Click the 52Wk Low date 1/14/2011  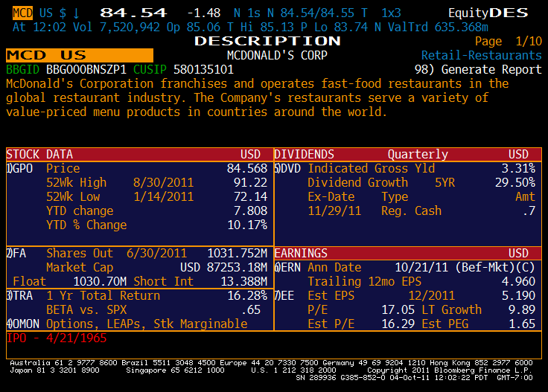(163, 197)
